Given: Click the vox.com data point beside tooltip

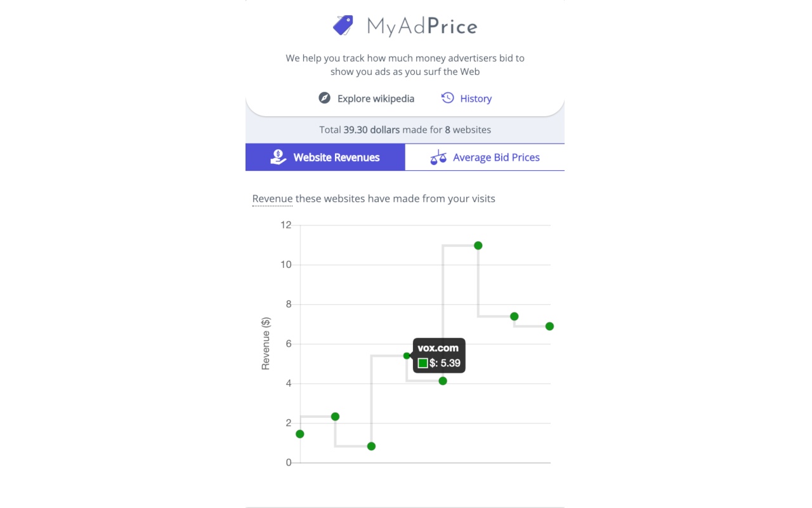Looking at the screenshot, I should 407,356.
